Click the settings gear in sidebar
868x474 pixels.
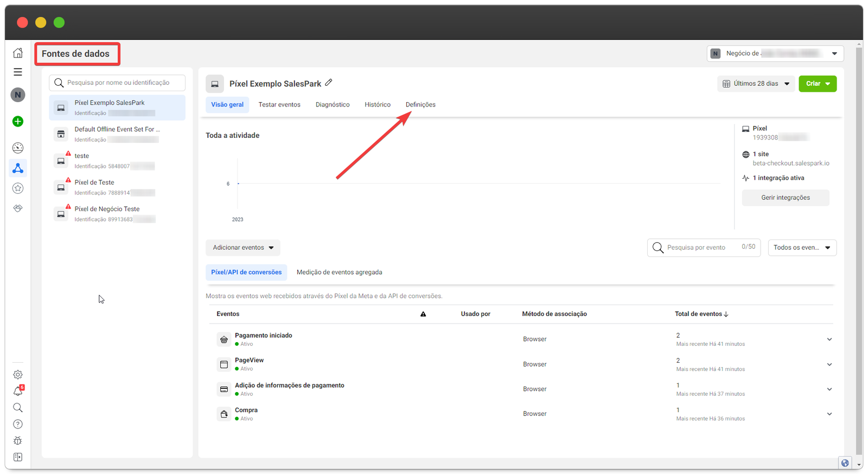[x=18, y=375]
